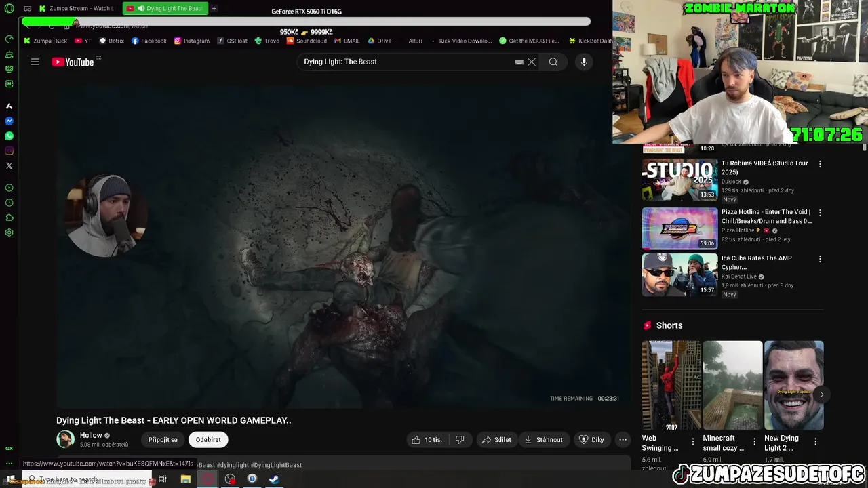Screen dimensions: 868x488
Task: Open the Soundcloud bookmark
Action: click(x=307, y=41)
